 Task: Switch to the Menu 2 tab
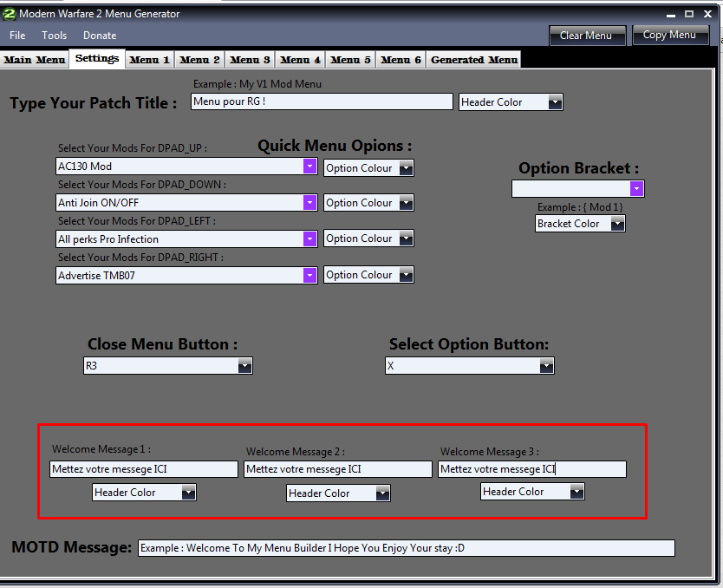click(199, 60)
